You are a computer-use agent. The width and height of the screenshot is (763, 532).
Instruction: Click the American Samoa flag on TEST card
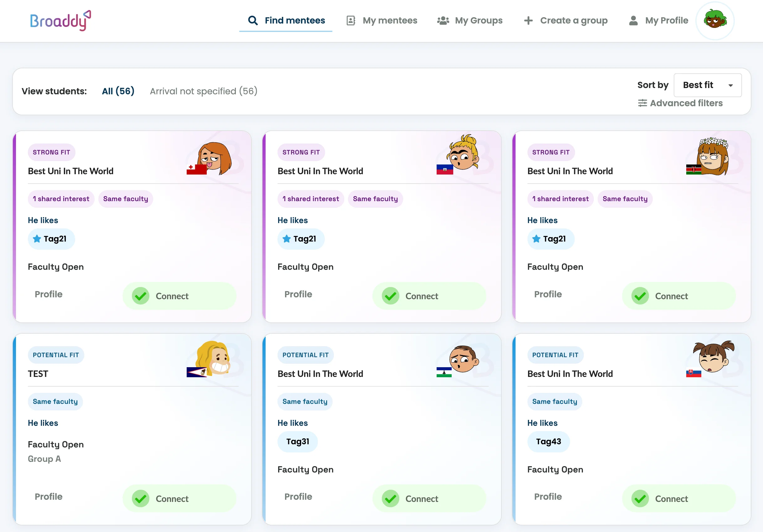196,372
